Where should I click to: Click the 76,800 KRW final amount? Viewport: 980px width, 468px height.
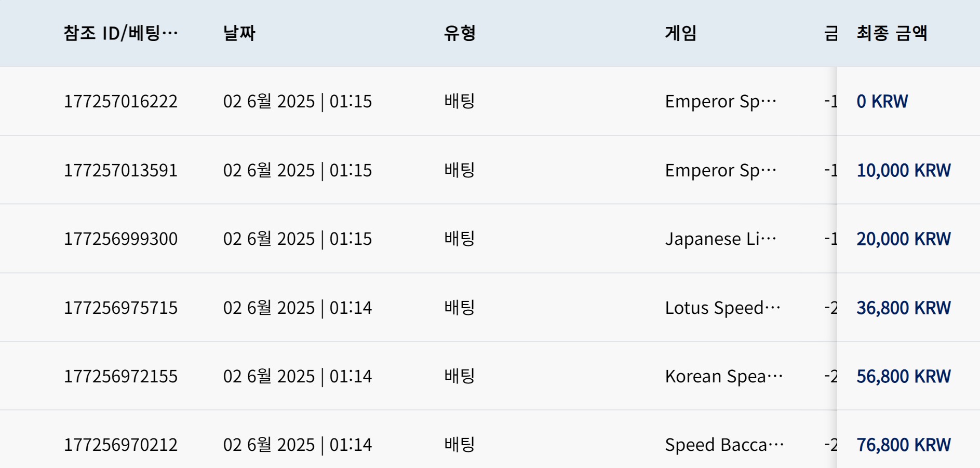(x=904, y=445)
